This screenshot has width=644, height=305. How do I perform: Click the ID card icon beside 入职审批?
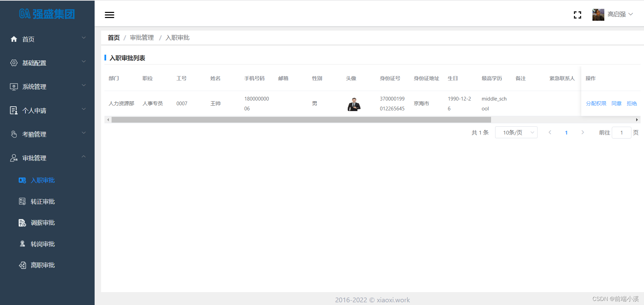[x=22, y=180]
